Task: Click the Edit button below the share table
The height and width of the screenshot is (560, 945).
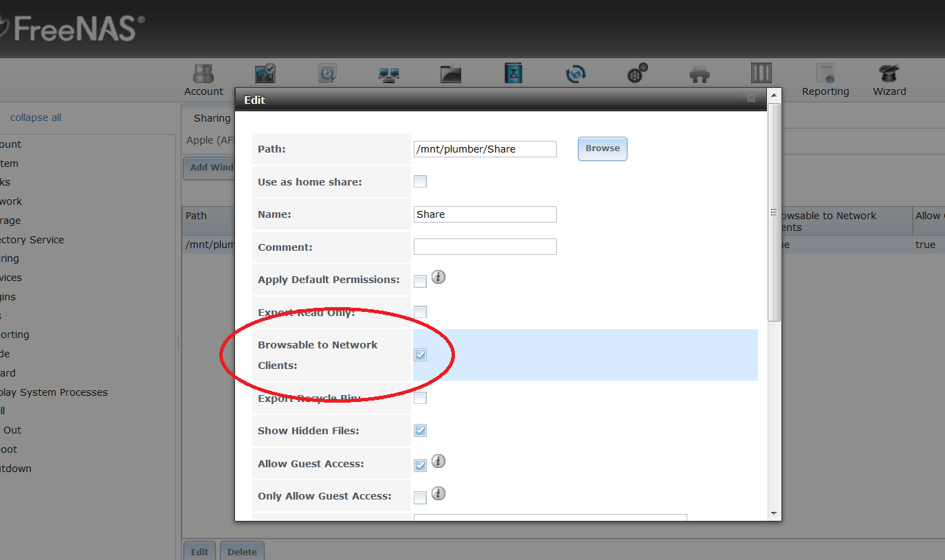Action: tap(200, 551)
